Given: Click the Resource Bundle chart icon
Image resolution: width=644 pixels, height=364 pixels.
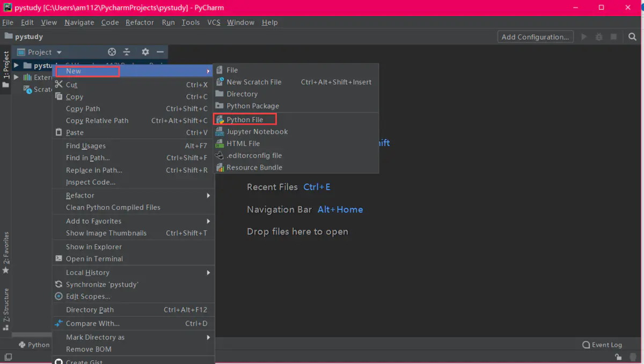Looking at the screenshot, I should tap(220, 167).
